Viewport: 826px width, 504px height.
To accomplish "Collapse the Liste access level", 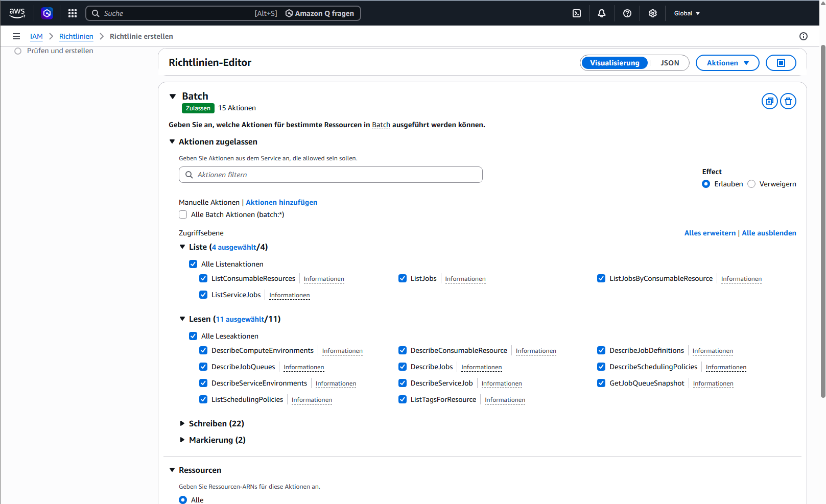I will (x=182, y=247).
